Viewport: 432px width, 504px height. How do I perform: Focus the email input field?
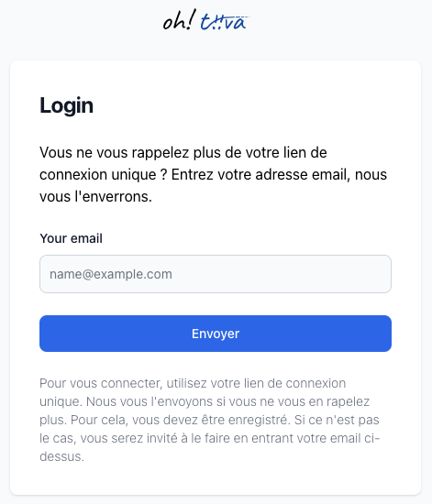coord(216,274)
